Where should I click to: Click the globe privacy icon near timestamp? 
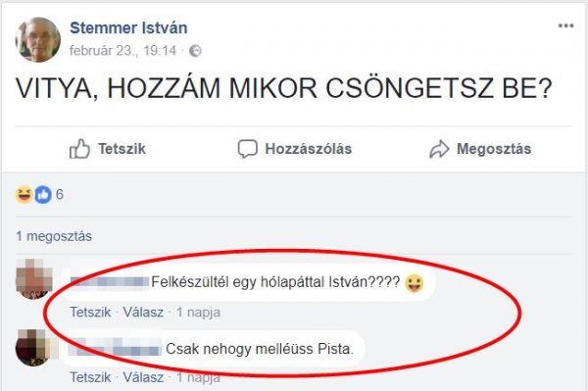(x=195, y=51)
